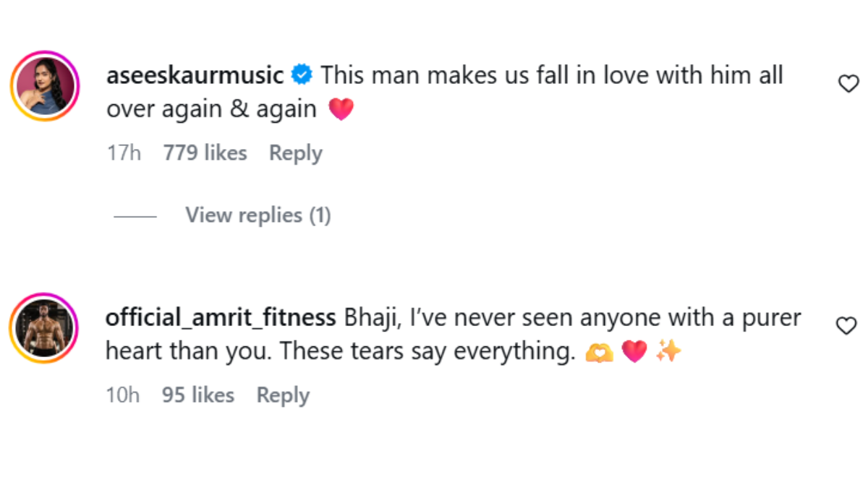Click the heart hands emoji in Amrit's comment
Image resolution: width=868 pixels, height=488 pixels.
click(600, 352)
